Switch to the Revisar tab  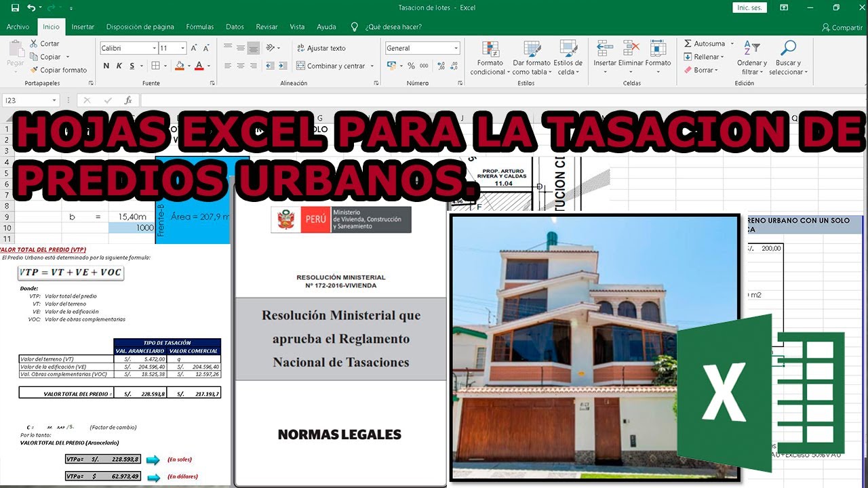coord(267,27)
